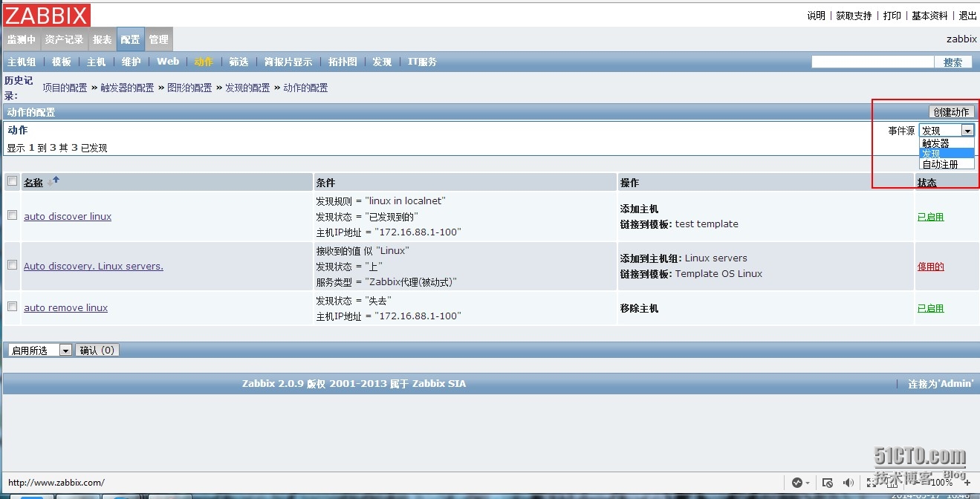Screen dimensions: 980x499
Task: Open the 说明 help link
Action: [x=816, y=16]
